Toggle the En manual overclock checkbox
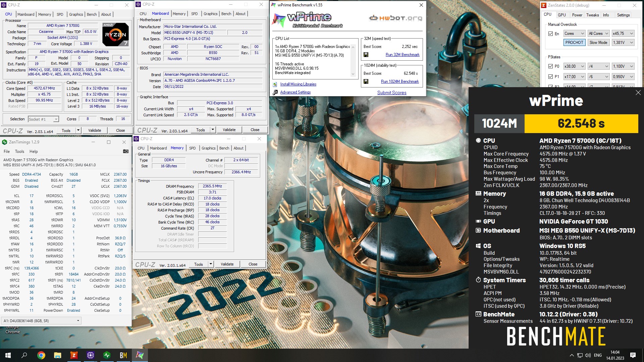This screenshot has height=362, width=644. [x=550, y=34]
